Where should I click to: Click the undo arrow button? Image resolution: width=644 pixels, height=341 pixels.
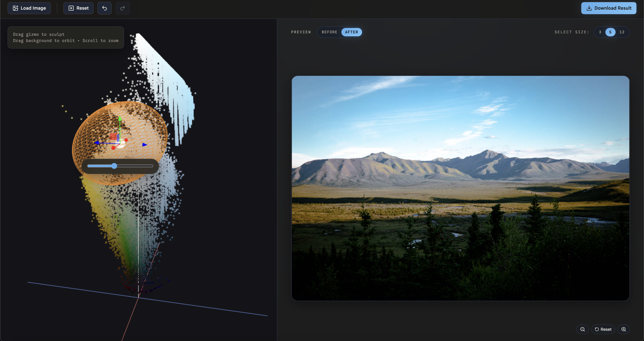point(104,8)
